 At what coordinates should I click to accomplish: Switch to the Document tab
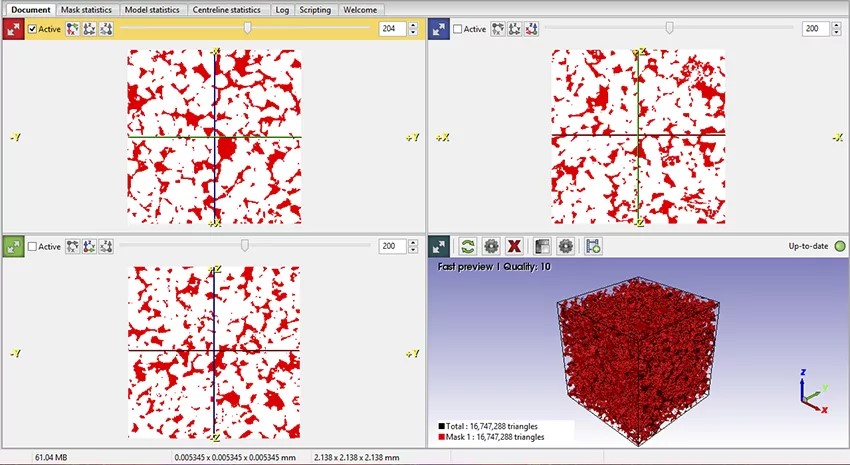30,10
